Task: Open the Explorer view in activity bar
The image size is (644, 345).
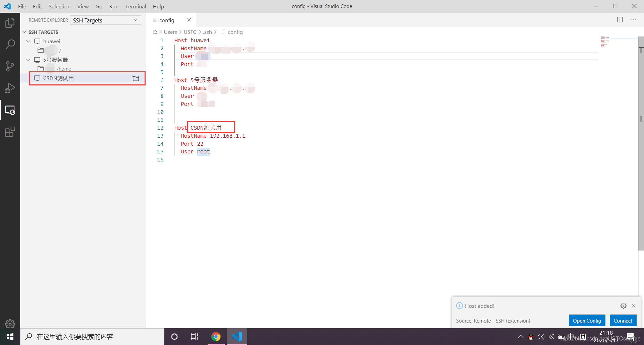Action: point(10,23)
